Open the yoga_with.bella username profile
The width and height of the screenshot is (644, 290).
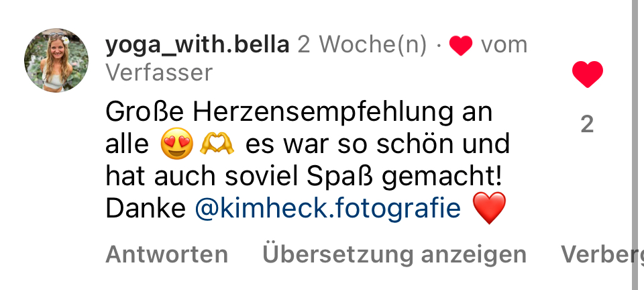coord(197,44)
